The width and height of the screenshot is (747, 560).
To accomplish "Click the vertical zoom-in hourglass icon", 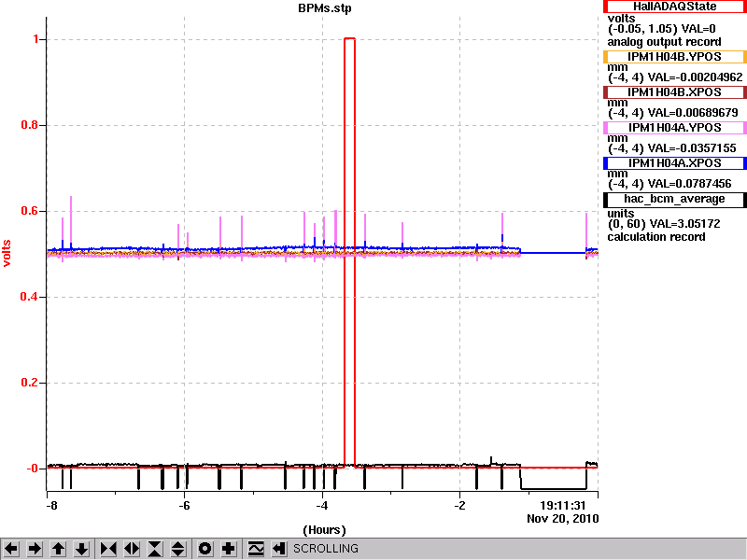I will 155,549.
